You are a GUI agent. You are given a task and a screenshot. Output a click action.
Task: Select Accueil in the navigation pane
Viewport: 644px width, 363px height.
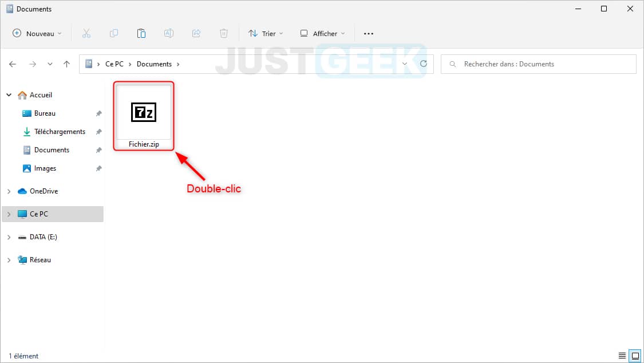41,95
